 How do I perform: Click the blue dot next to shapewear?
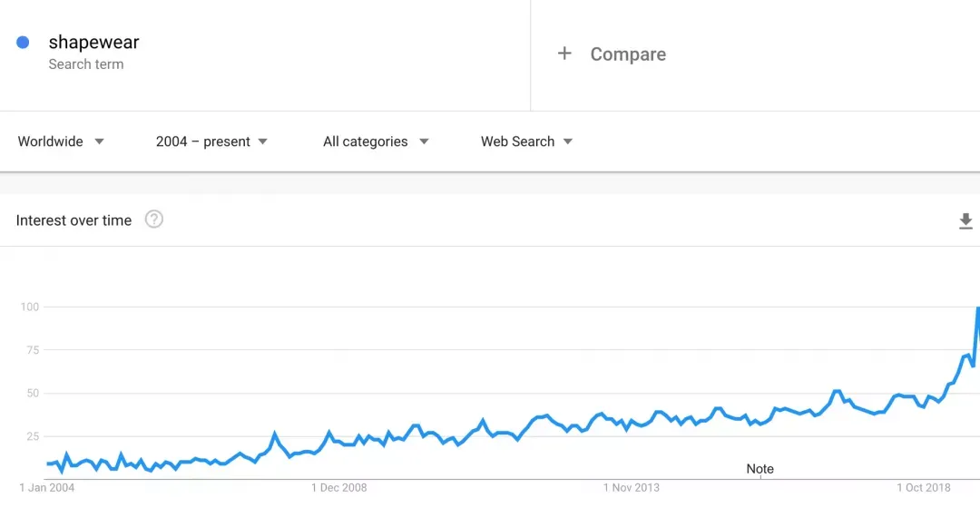[x=24, y=43]
